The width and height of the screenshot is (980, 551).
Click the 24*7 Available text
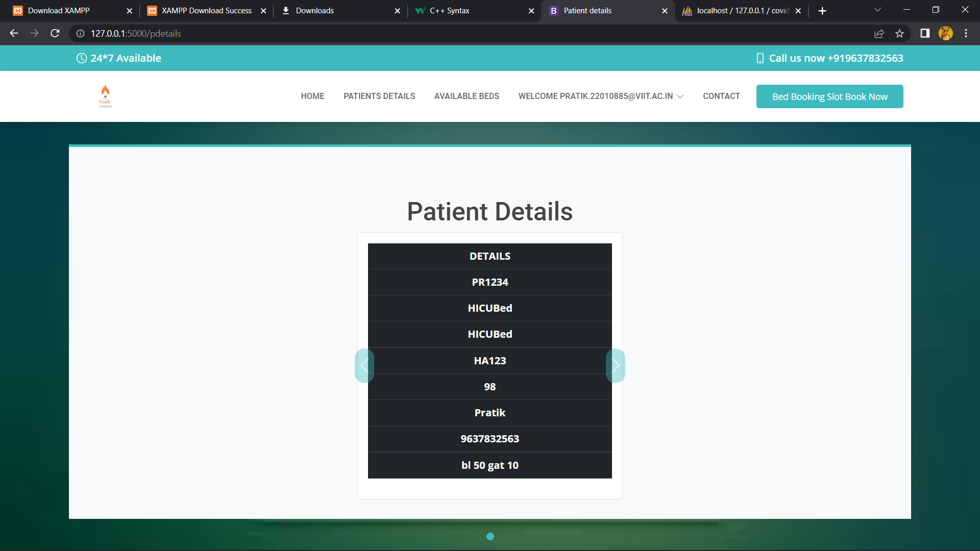click(126, 58)
